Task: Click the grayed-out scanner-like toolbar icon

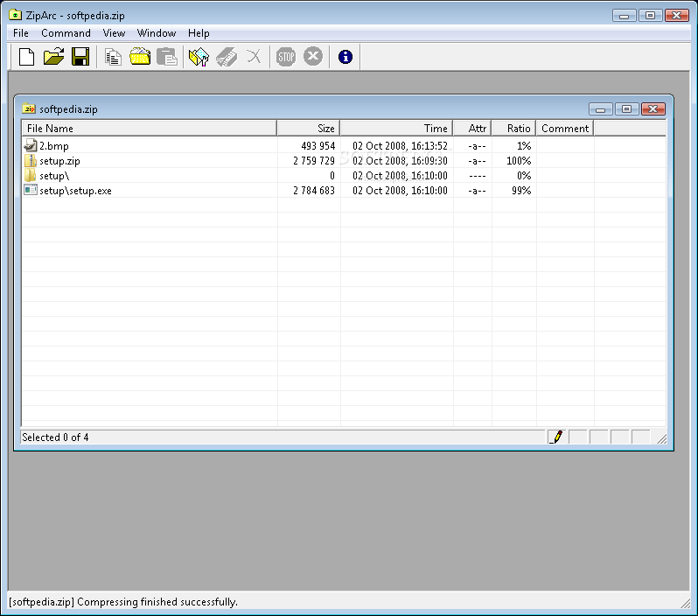Action: tap(227, 57)
